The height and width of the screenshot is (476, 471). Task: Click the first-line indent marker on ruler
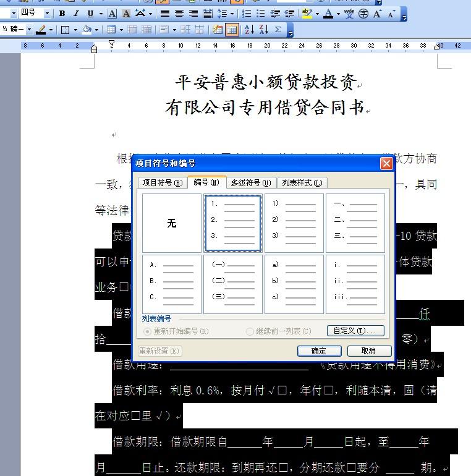[x=112, y=43]
